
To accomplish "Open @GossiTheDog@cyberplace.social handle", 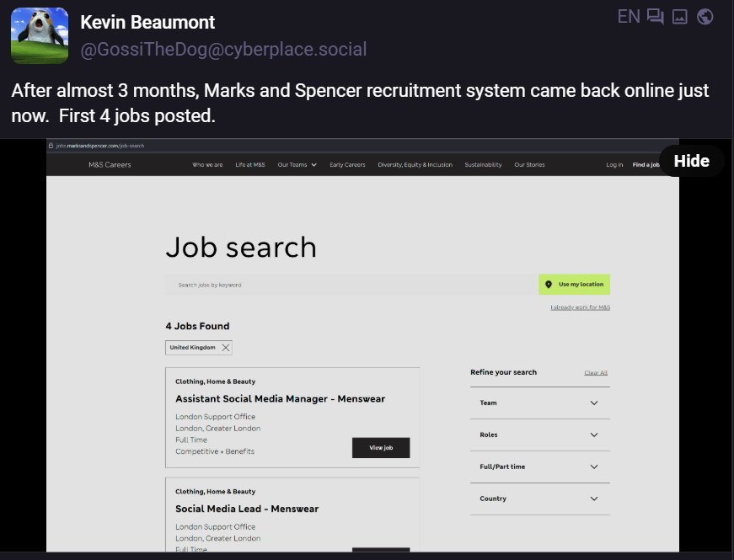I will (223, 49).
